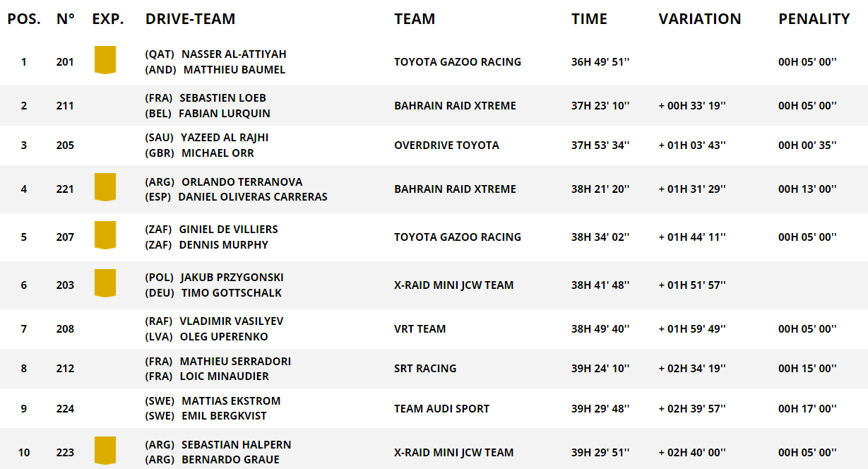Image resolution: width=868 pixels, height=469 pixels.
Task: Click the SRT Racing team name
Action: tap(425, 369)
